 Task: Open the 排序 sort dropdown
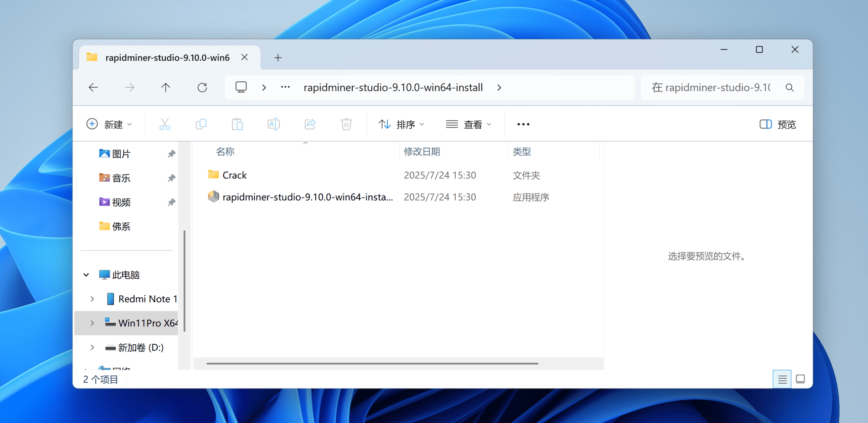401,124
